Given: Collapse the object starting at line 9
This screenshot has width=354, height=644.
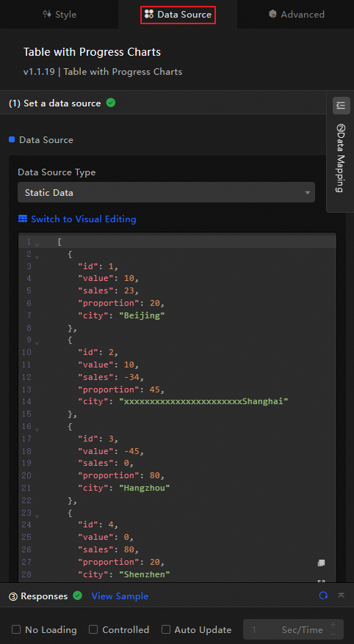Looking at the screenshot, I should [x=37, y=343].
